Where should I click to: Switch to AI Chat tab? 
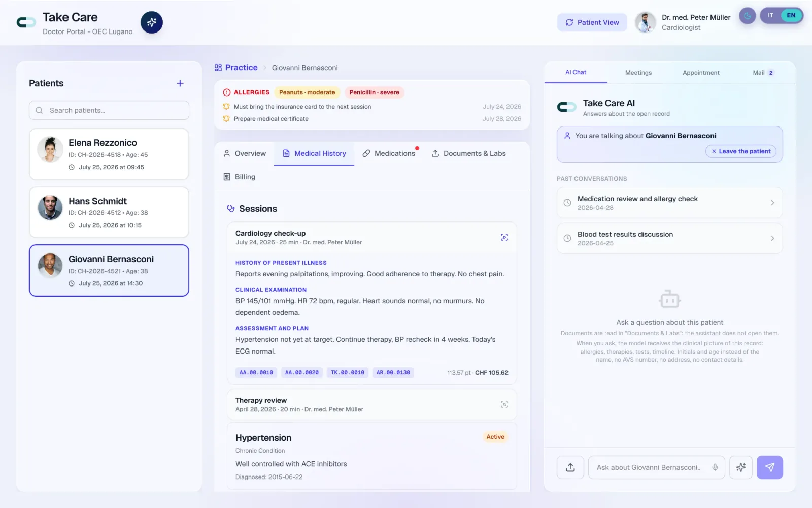click(576, 73)
